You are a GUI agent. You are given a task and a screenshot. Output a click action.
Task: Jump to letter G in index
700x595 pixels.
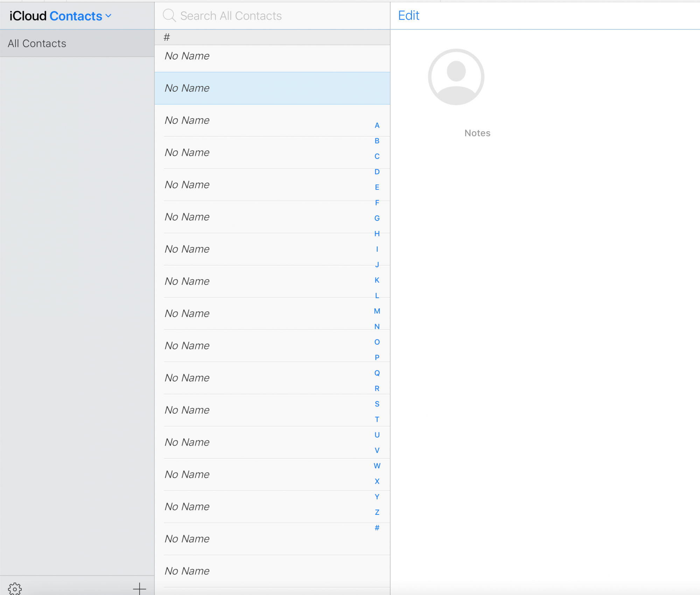(377, 218)
